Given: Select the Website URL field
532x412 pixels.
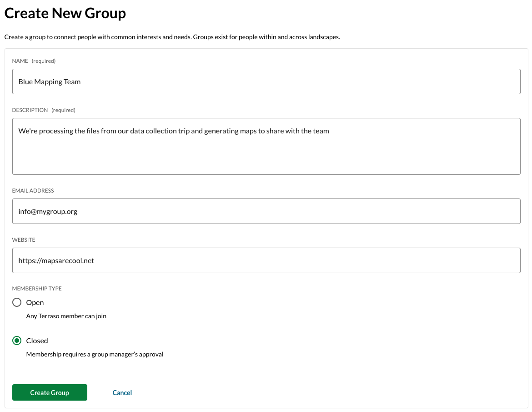Looking at the screenshot, I should [x=266, y=260].
